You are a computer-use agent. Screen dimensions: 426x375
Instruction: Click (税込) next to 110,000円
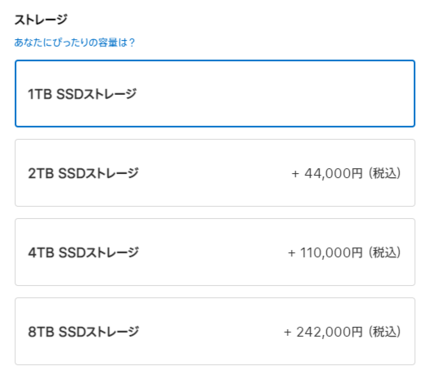click(384, 253)
